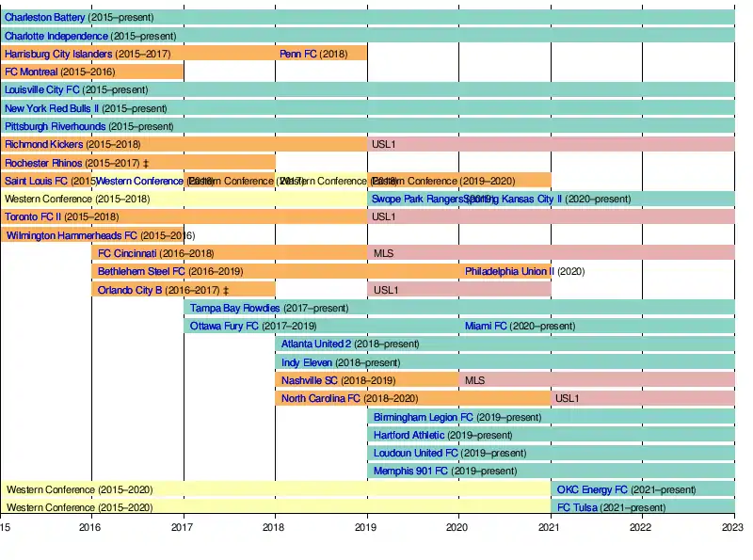This screenshot has width=753, height=560.
Task: Open the North Carolina FC link
Action: 321,398
